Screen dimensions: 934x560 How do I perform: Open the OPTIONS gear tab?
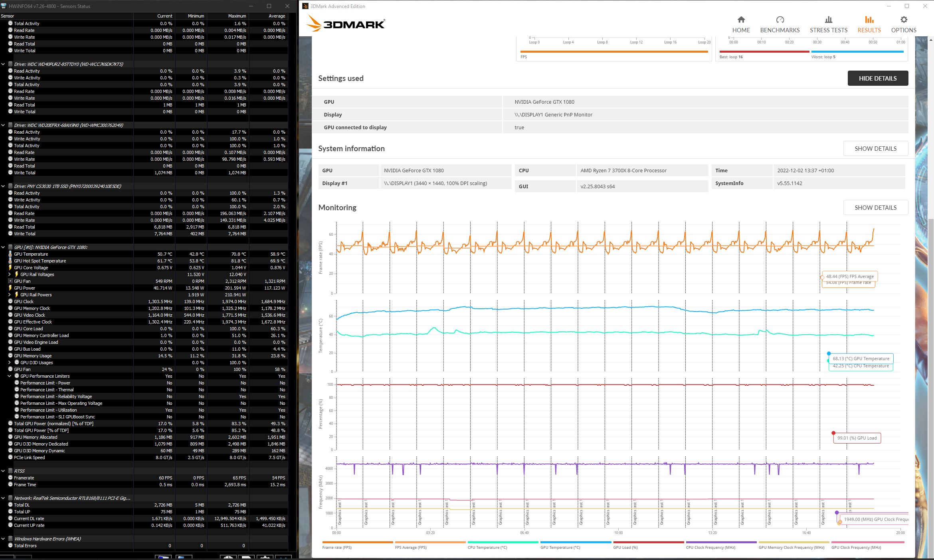pos(904,24)
